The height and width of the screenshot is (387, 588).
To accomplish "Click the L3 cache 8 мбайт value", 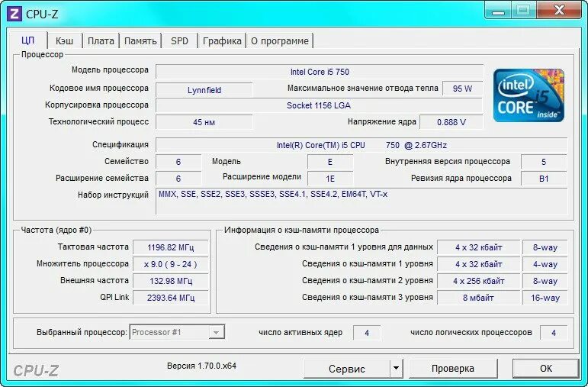I will (x=478, y=298).
